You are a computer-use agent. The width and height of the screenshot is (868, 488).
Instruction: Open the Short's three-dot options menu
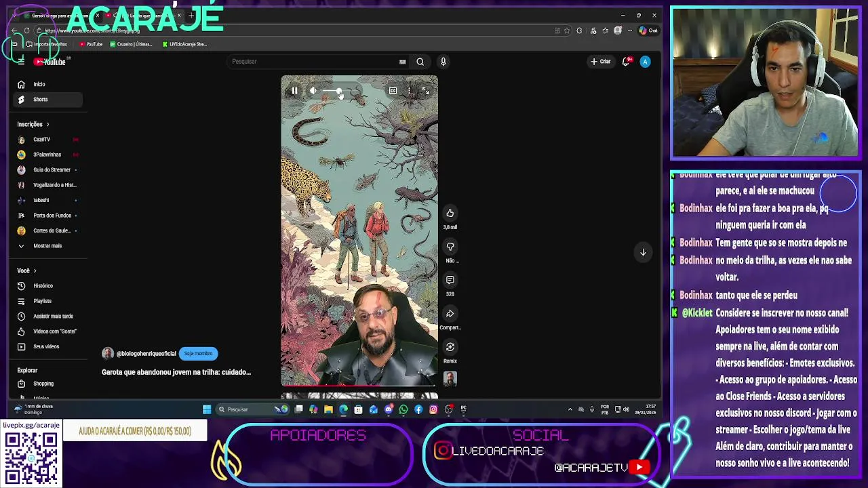pos(409,91)
